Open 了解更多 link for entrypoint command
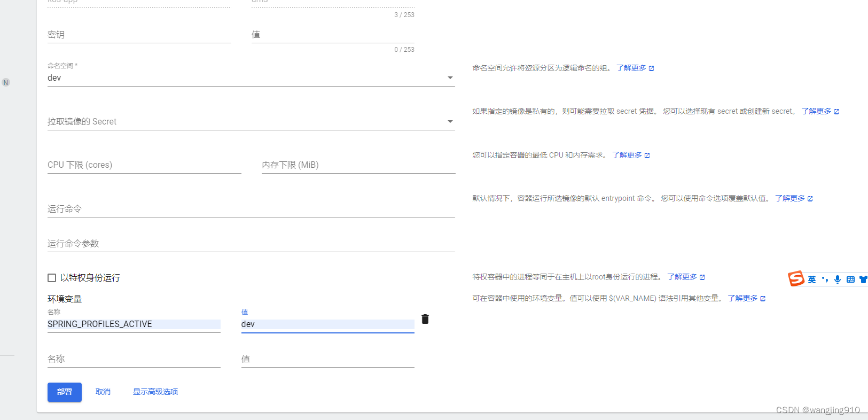The height and width of the screenshot is (420, 868). tap(794, 198)
